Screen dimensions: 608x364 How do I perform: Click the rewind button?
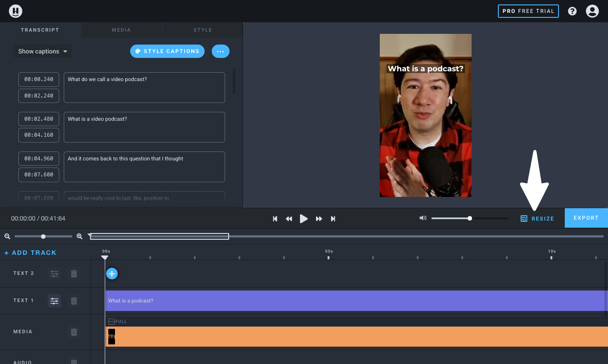[289, 219]
